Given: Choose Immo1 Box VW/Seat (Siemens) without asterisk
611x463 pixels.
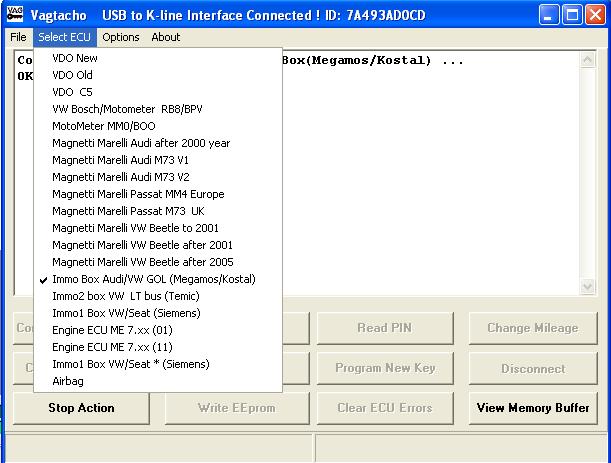Looking at the screenshot, I should [158, 313].
